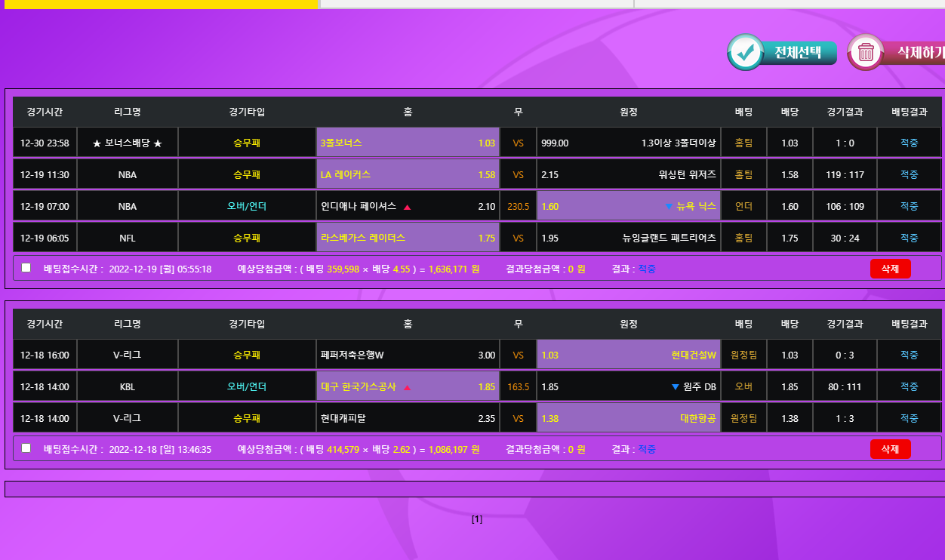Click 적중 result in 12-30 23:58 row
Screen dimensions: 945x560
coord(909,143)
